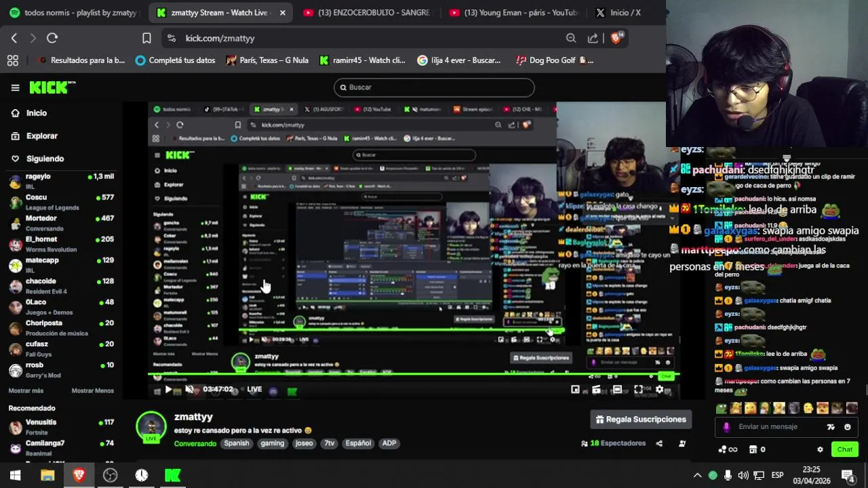
Task: Click the Kick logo
Action: click(x=52, y=87)
